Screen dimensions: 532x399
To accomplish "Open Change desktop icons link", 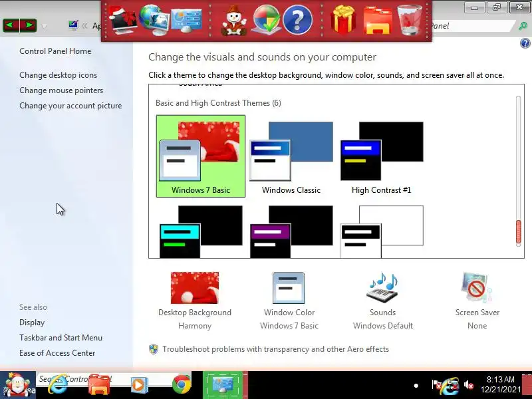I will click(58, 75).
